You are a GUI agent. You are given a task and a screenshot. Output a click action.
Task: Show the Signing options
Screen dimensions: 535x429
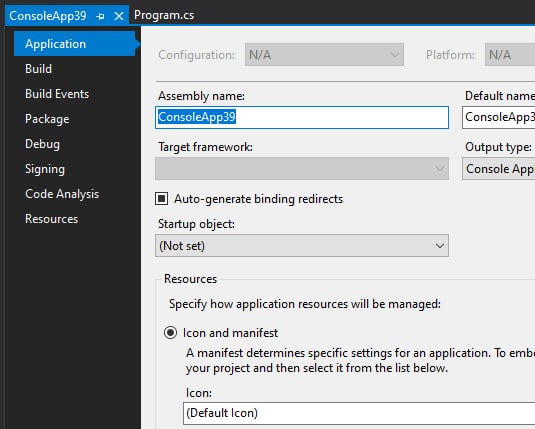pyautogui.click(x=45, y=169)
